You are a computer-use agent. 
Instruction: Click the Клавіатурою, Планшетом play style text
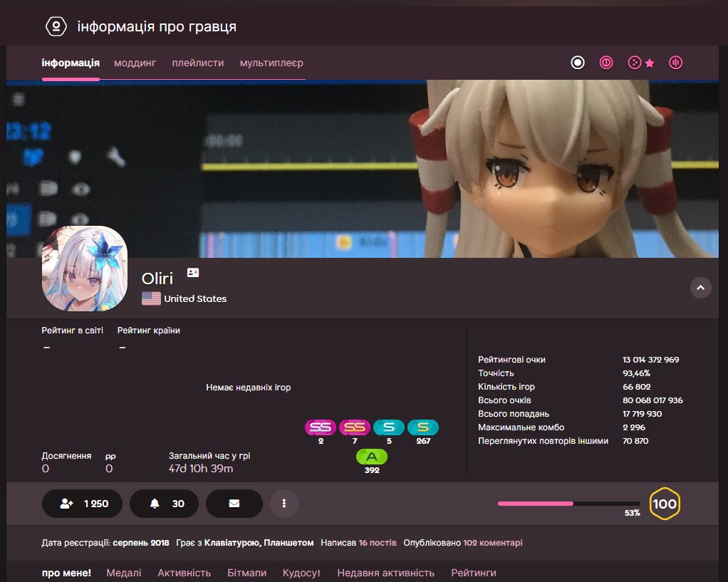[x=259, y=543]
